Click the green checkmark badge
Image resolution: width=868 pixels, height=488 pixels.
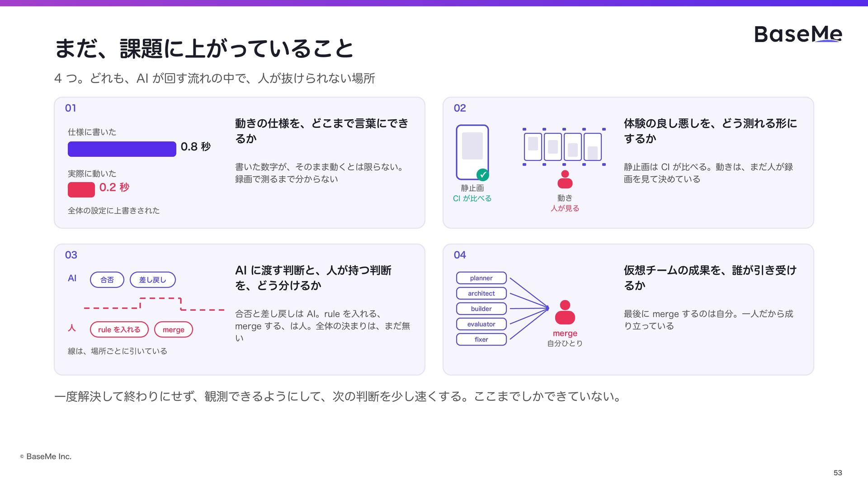483,174
